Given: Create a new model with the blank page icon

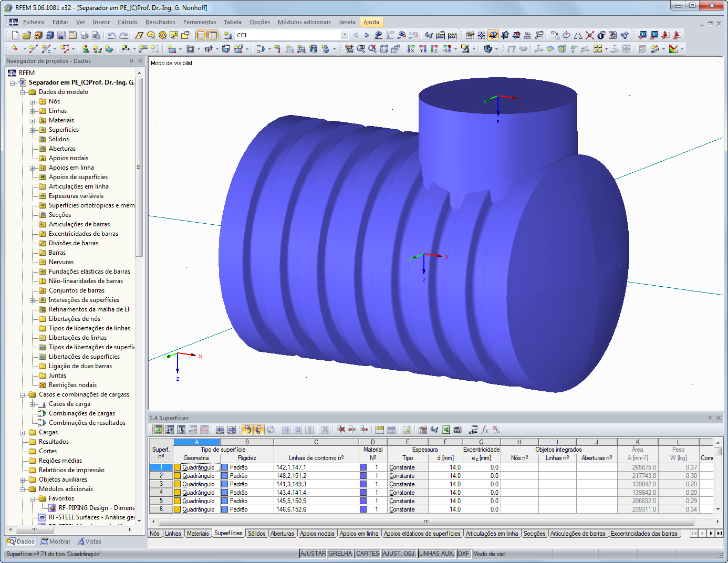Looking at the screenshot, I should (x=15, y=35).
